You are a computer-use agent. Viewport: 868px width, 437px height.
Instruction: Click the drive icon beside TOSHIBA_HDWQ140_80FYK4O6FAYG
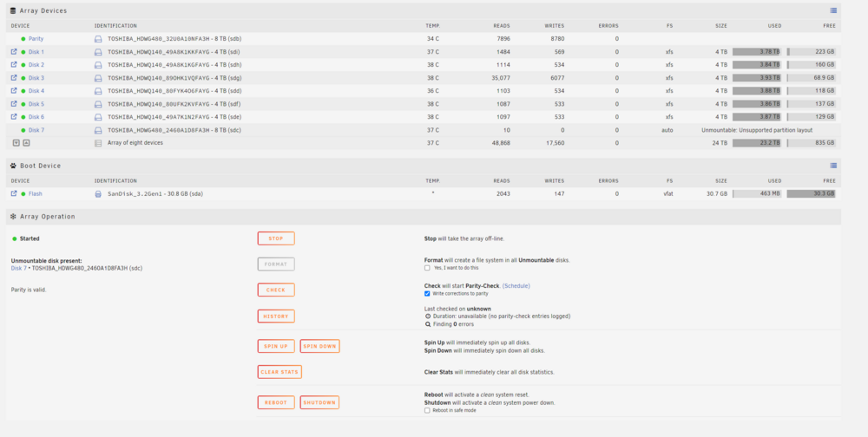point(98,91)
